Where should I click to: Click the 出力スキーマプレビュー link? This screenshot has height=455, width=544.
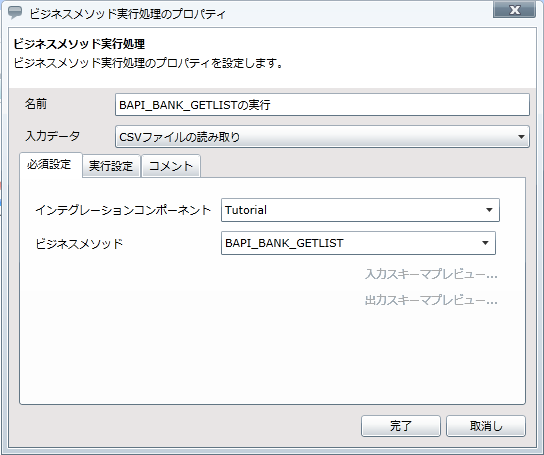pyautogui.click(x=431, y=300)
